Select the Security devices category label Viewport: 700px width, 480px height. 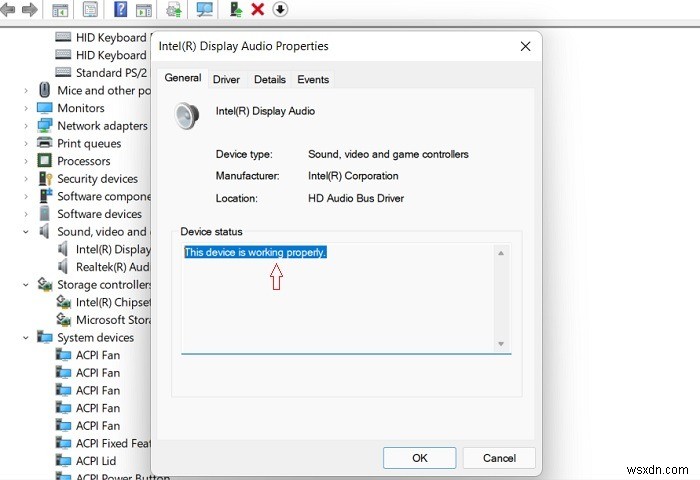(97, 179)
